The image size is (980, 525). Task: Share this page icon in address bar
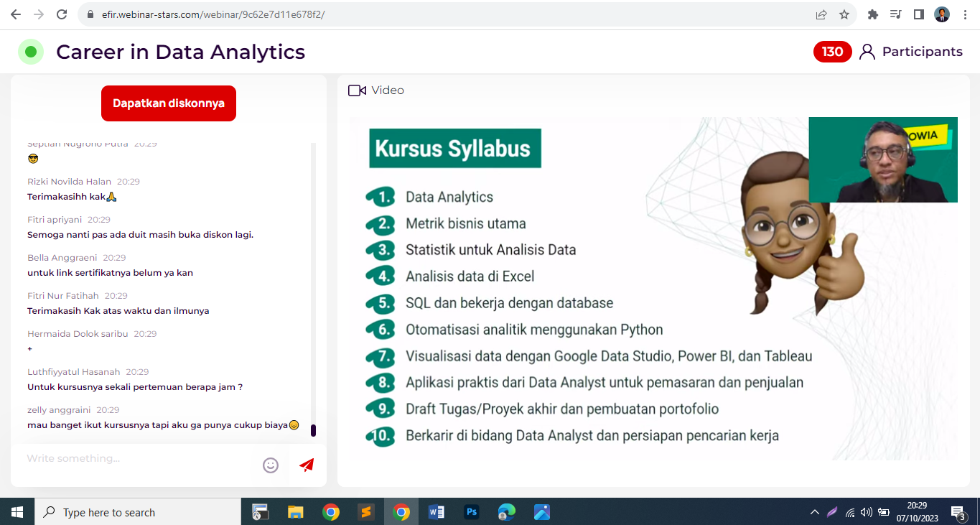[x=821, y=14]
